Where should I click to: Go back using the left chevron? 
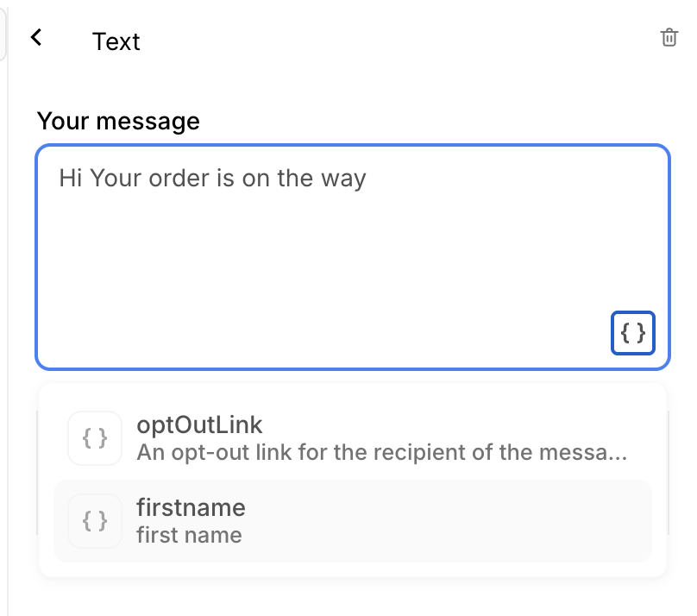36,38
